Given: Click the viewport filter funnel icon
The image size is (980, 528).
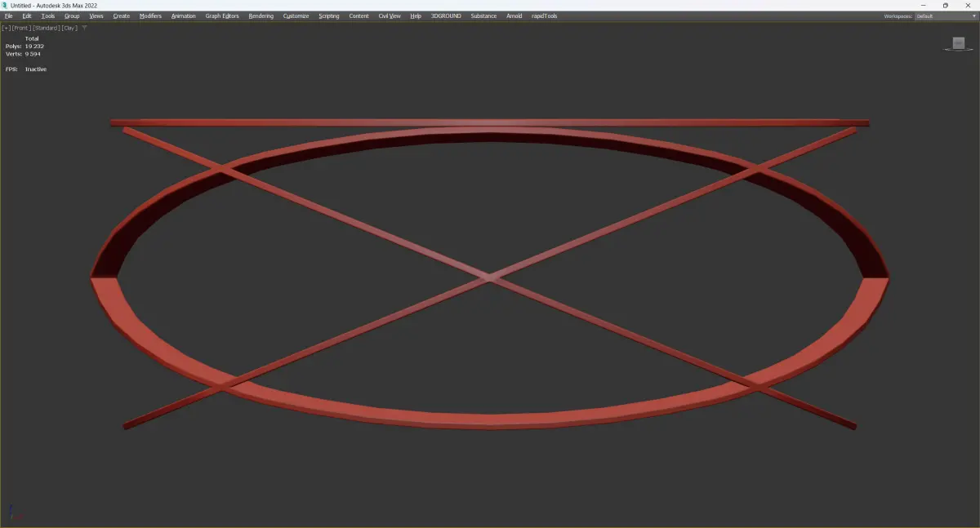Looking at the screenshot, I should 84,28.
